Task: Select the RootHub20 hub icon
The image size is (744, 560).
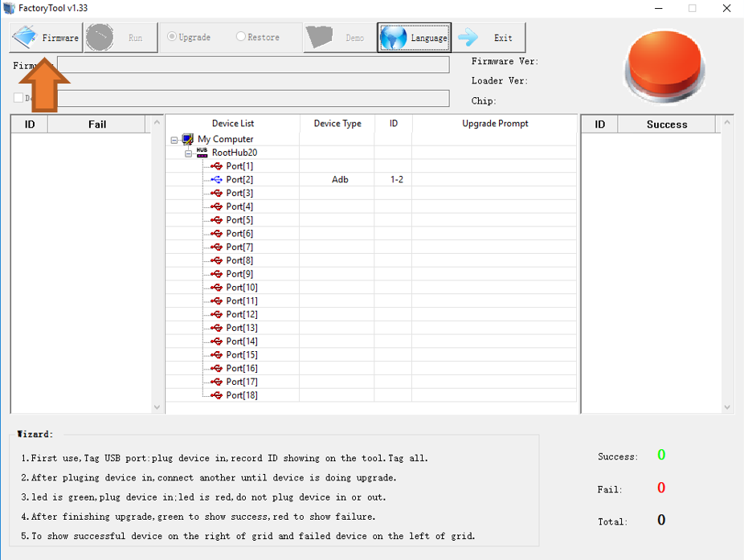Action: [202, 153]
